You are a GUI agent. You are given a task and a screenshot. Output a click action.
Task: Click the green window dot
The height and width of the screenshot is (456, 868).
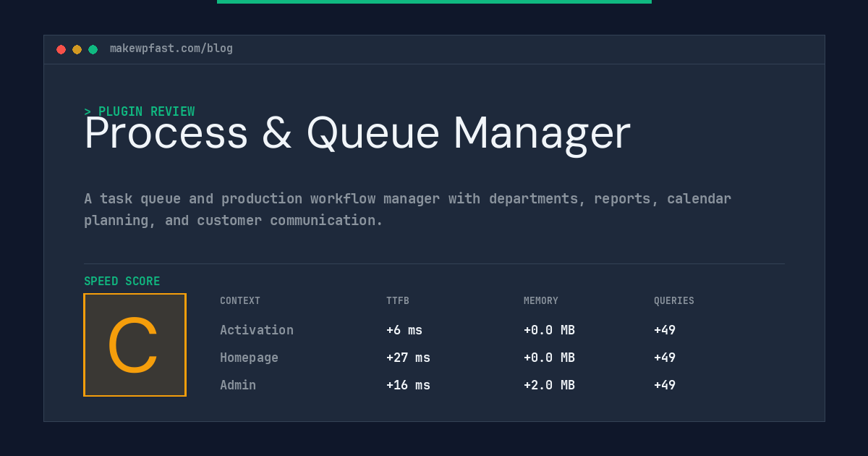coord(93,49)
